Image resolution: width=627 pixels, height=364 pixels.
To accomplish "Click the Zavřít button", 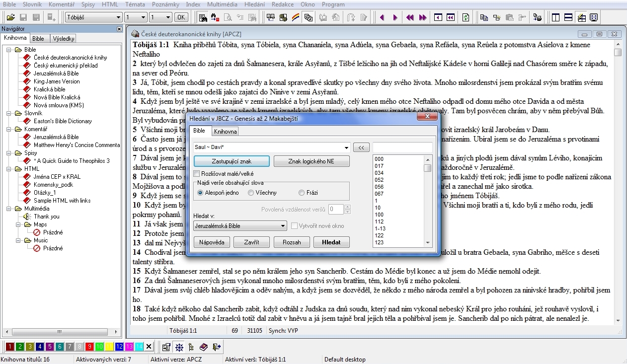I will tap(251, 242).
